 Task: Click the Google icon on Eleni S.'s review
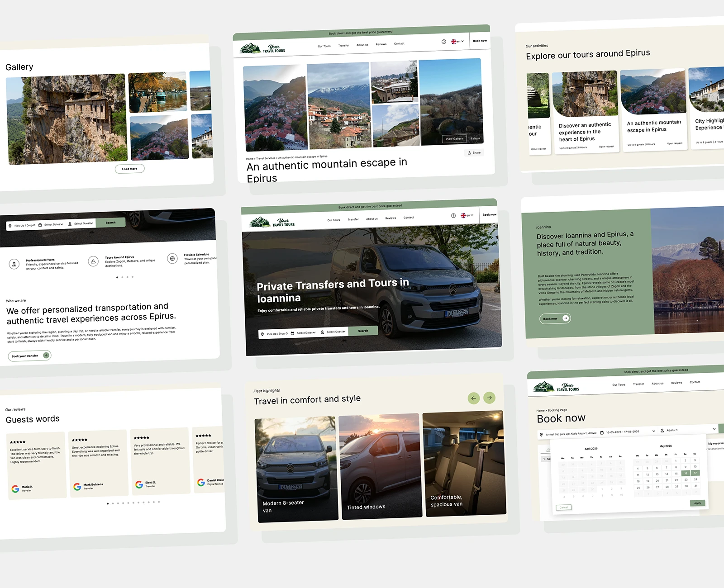click(139, 484)
